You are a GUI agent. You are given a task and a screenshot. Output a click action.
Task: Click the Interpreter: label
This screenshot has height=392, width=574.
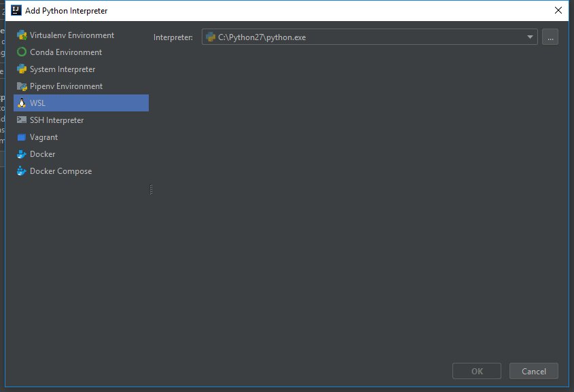click(x=173, y=37)
